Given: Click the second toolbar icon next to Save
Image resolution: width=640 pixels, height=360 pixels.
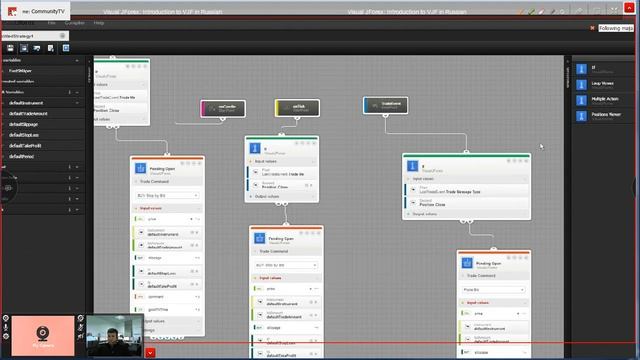Looking at the screenshot, I should (x=24, y=48).
